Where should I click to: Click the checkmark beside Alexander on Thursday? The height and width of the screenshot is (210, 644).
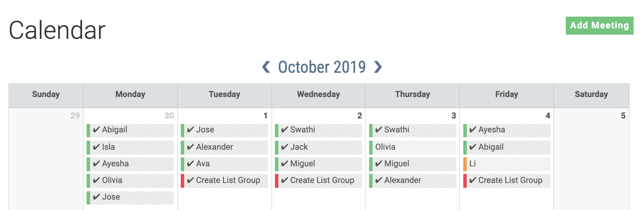click(x=378, y=180)
